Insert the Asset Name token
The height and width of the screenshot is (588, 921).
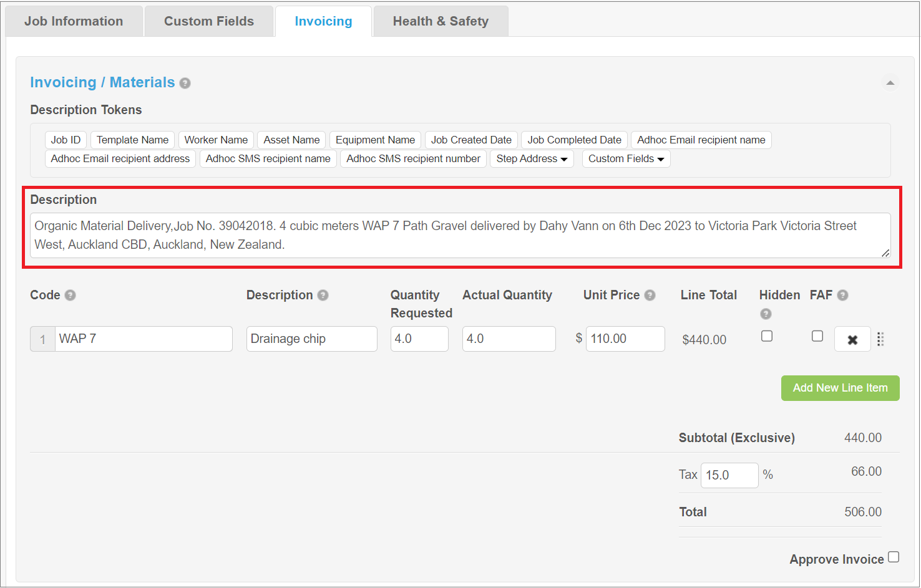(291, 140)
